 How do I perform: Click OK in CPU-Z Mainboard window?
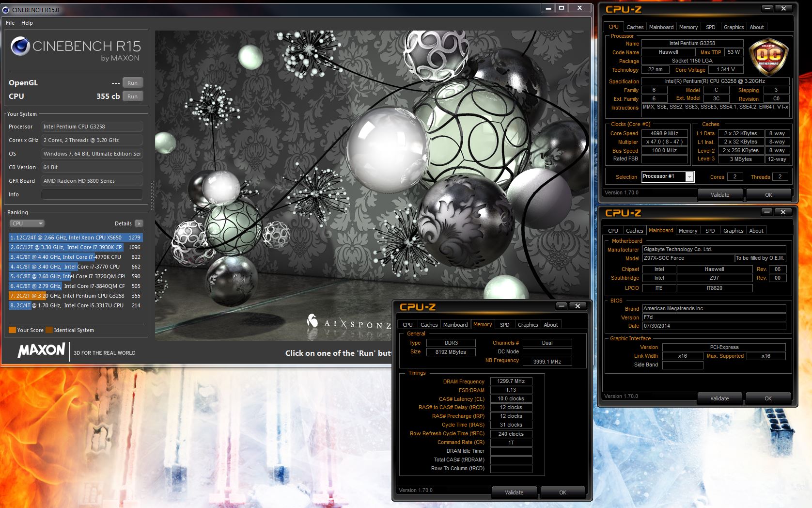tap(768, 398)
